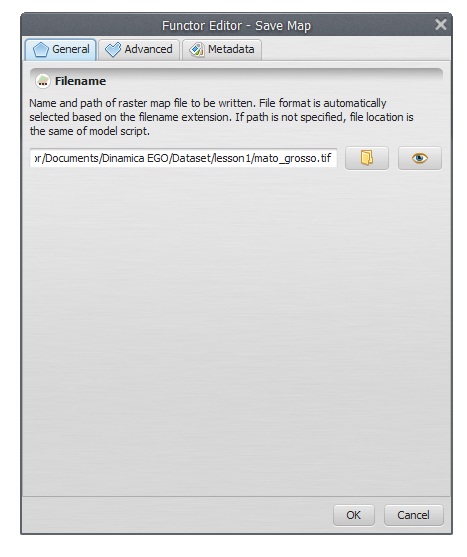The height and width of the screenshot is (557, 467).
Task: Click the Filename header bar to the right of the label
Action: [x=273, y=81]
